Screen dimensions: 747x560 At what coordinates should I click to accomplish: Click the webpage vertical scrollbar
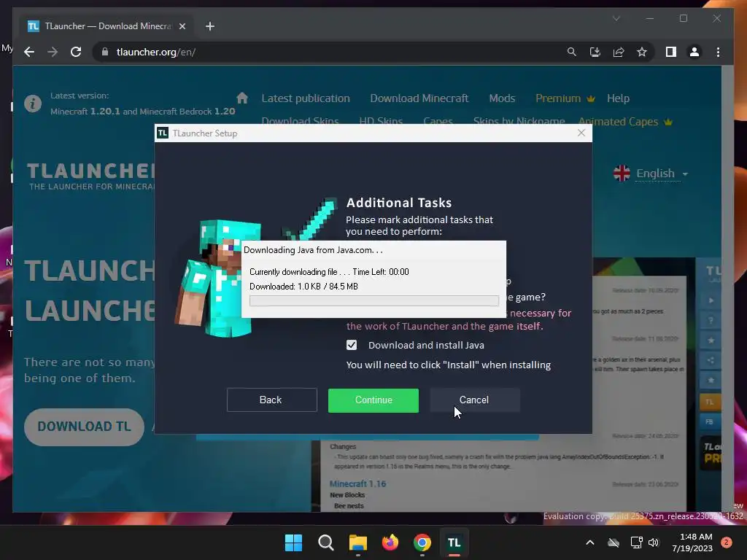[727, 289]
